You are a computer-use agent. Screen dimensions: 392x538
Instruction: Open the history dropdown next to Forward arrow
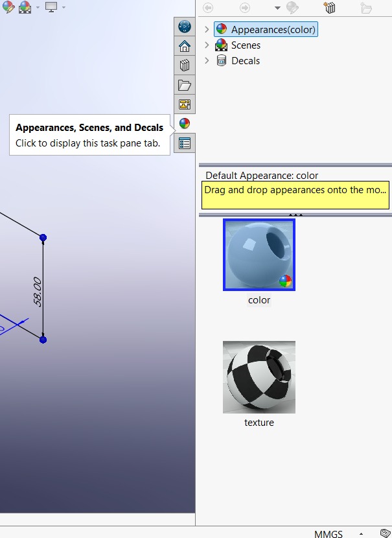pos(277,8)
